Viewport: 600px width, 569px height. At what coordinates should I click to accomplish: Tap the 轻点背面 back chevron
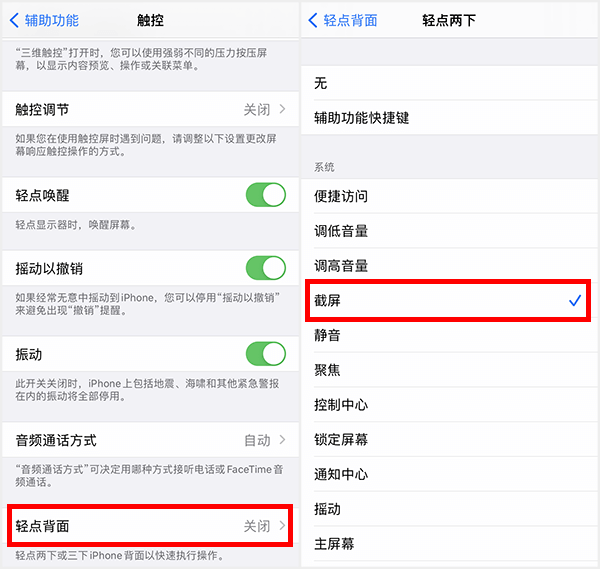pos(345,20)
